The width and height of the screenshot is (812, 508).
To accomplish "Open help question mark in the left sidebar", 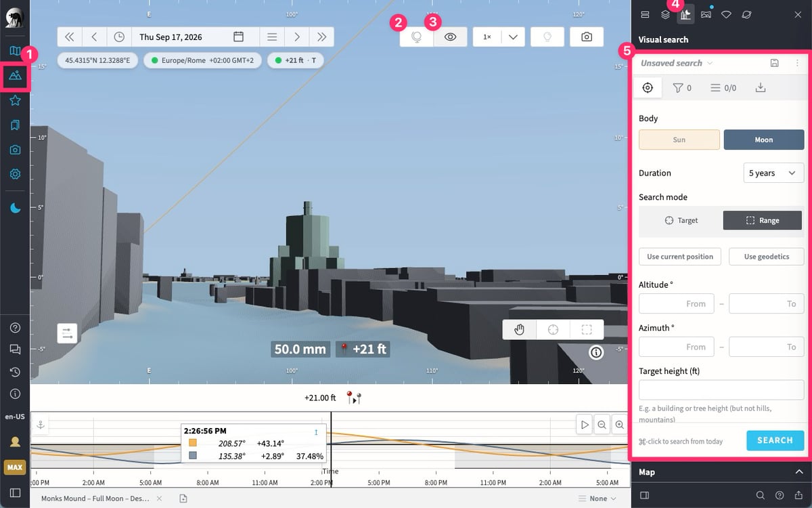I will point(15,328).
